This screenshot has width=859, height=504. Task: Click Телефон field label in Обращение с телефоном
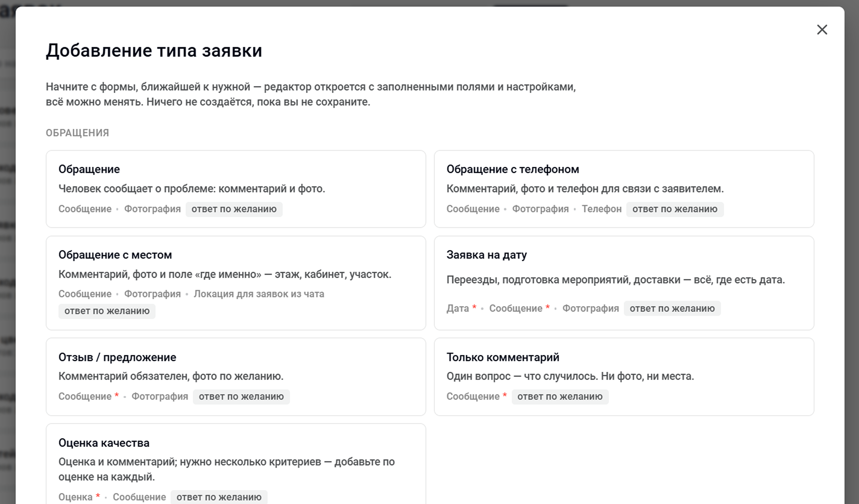[602, 209]
